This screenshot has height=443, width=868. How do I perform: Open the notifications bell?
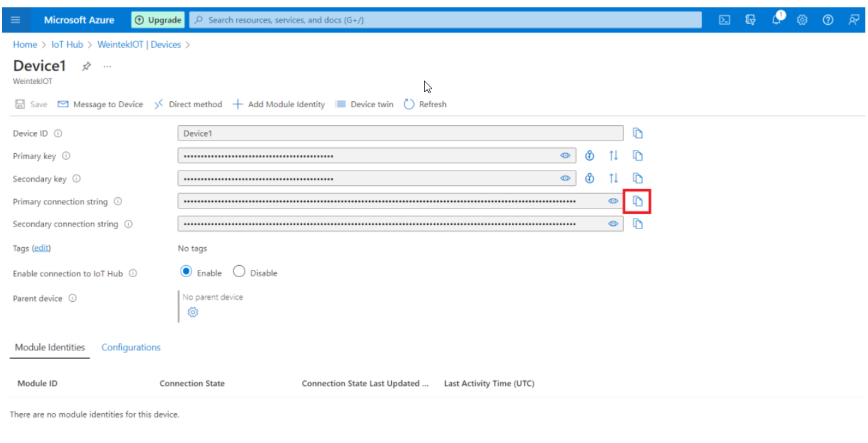point(777,20)
